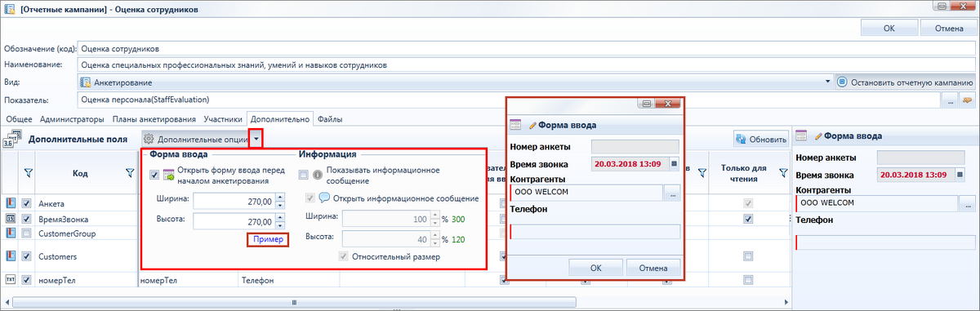The width and height of the screenshot is (980, 311).
Task: Select the Дополнительно tab
Action: [280, 119]
